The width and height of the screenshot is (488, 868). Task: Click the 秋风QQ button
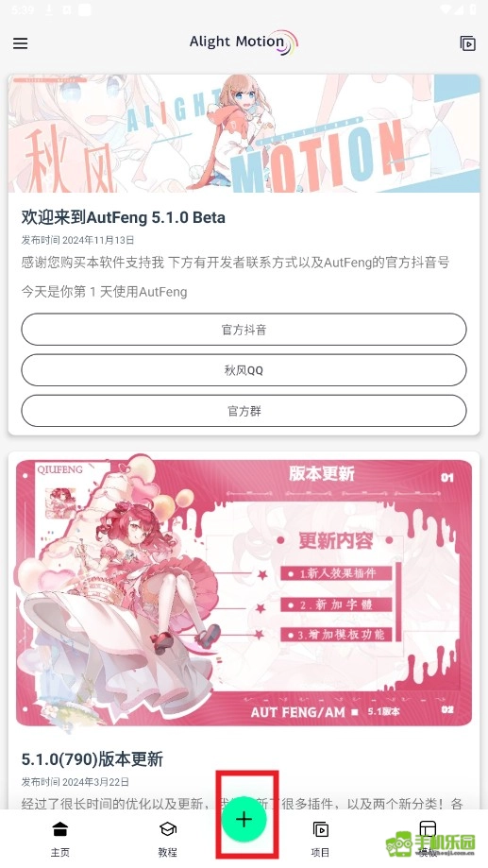coord(244,370)
